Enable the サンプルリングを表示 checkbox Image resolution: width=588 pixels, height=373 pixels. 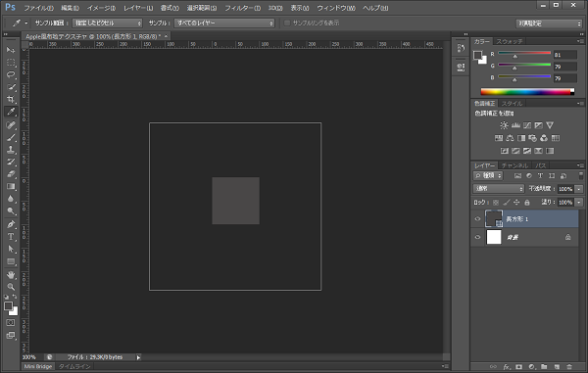pyautogui.click(x=287, y=23)
